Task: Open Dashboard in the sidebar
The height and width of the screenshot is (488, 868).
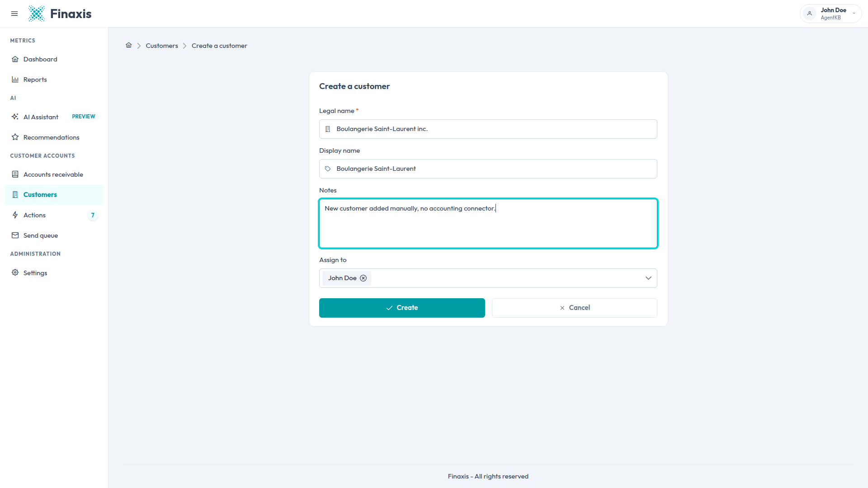Action: coord(54,59)
